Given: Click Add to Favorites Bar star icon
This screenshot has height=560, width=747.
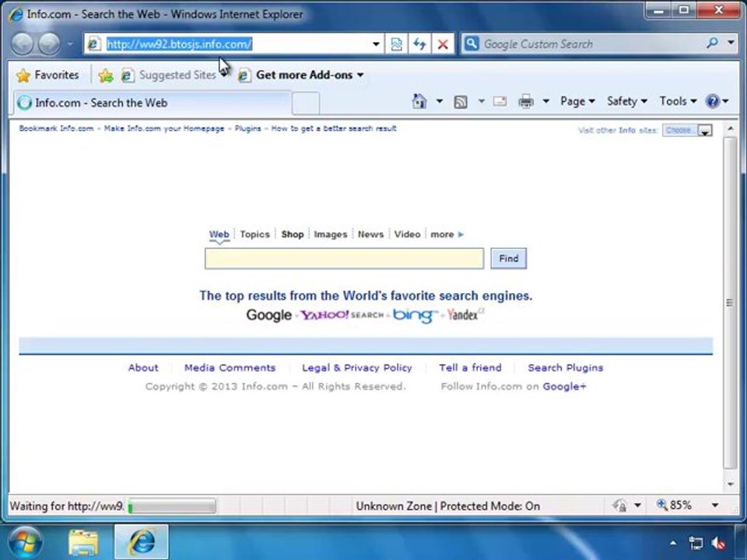Looking at the screenshot, I should point(106,75).
